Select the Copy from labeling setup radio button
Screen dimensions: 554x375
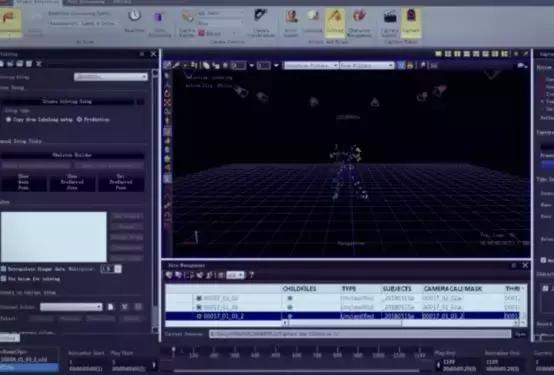pyautogui.click(x=8, y=119)
